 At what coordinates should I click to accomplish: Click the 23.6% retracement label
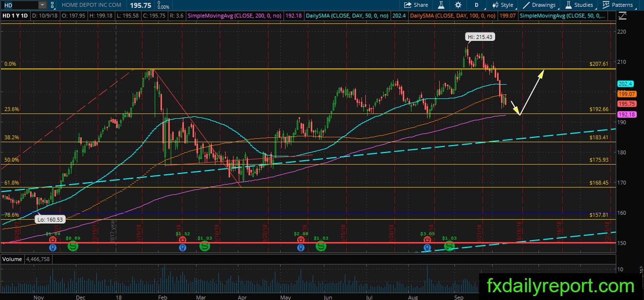click(x=12, y=110)
